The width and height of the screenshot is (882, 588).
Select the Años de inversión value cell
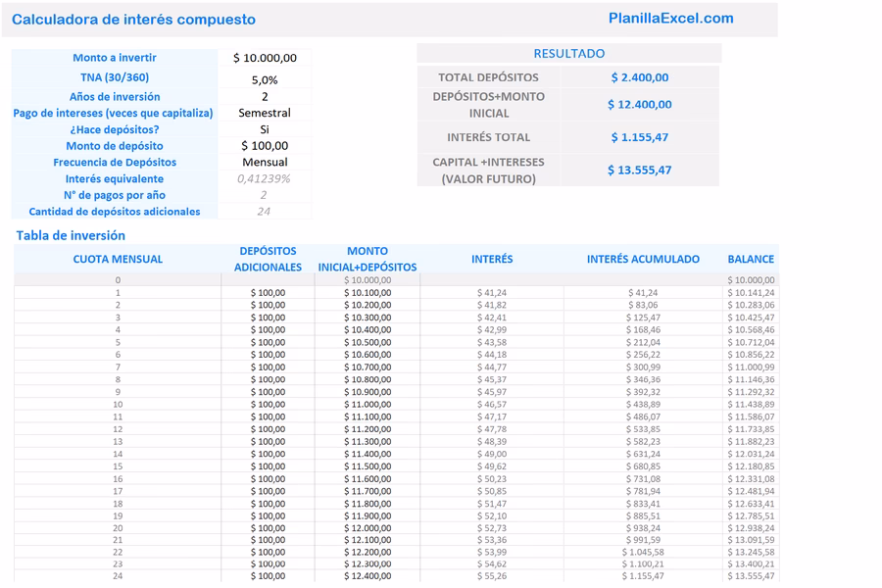(x=265, y=97)
